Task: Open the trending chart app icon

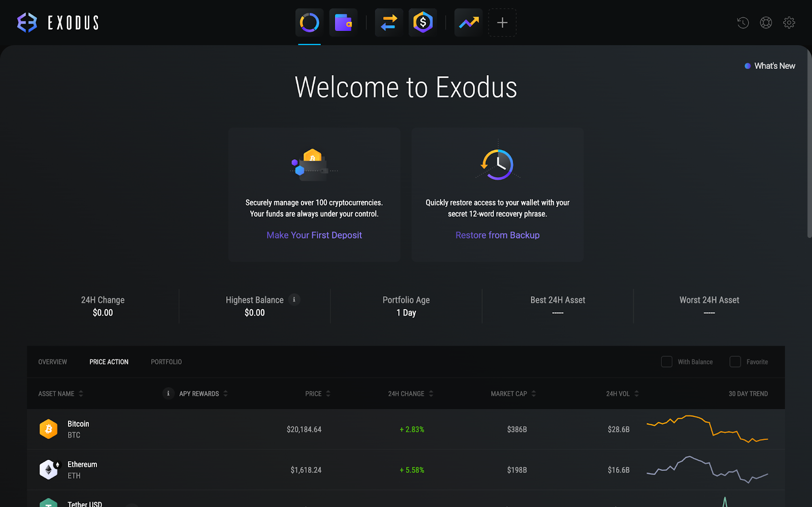Action: pos(468,23)
